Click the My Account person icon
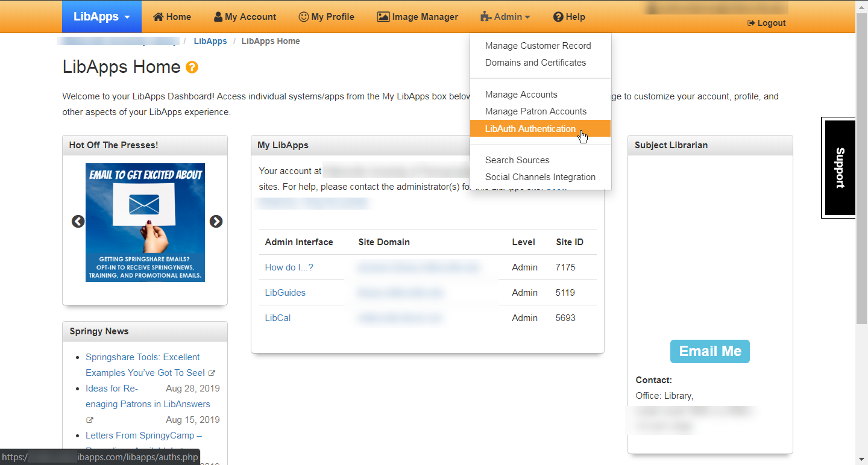 [x=218, y=16]
